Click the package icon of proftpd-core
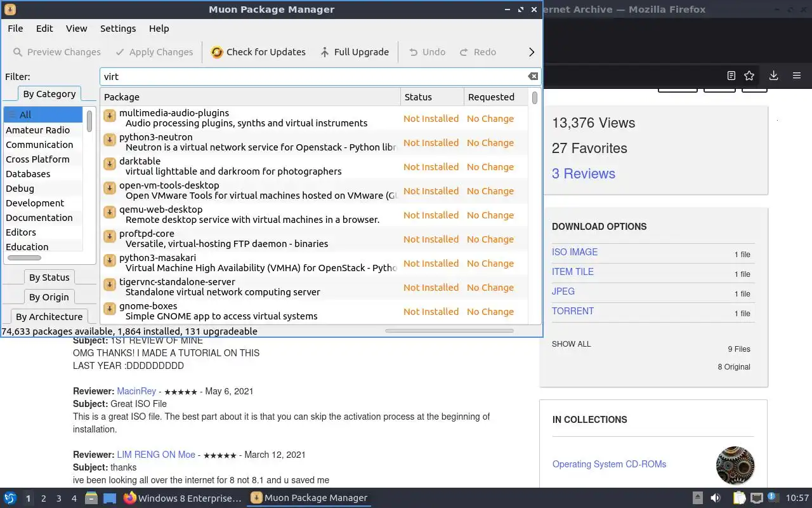The width and height of the screenshot is (812, 508). coord(109,236)
